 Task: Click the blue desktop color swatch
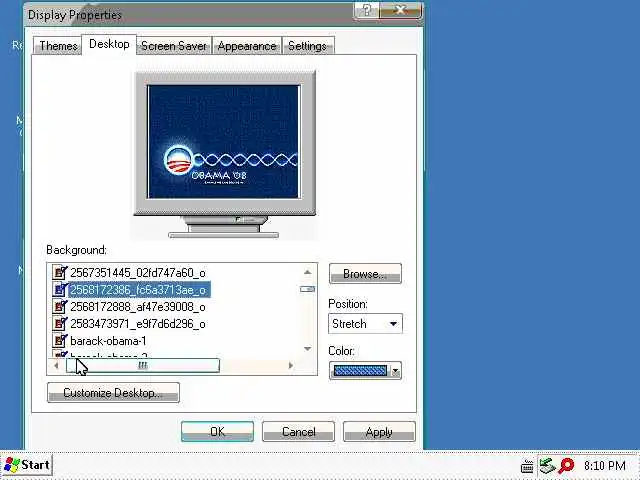coord(360,371)
